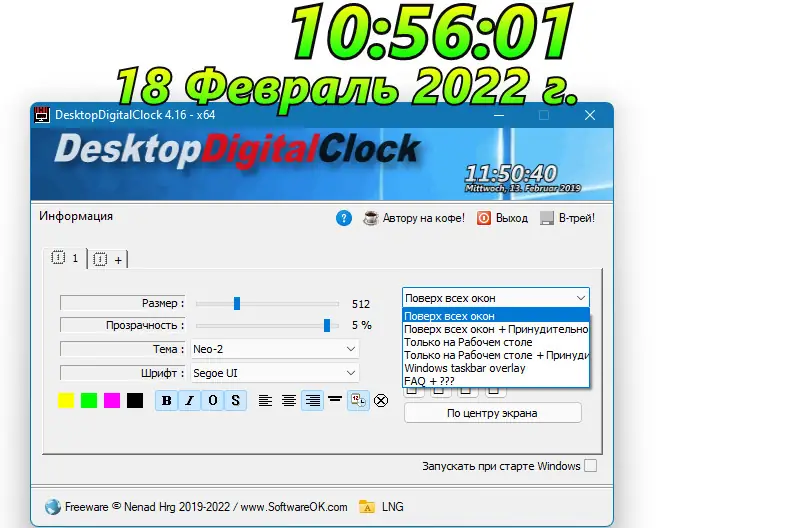Toggle bold B text style
This screenshot has height=528, width=791.
coord(166,401)
